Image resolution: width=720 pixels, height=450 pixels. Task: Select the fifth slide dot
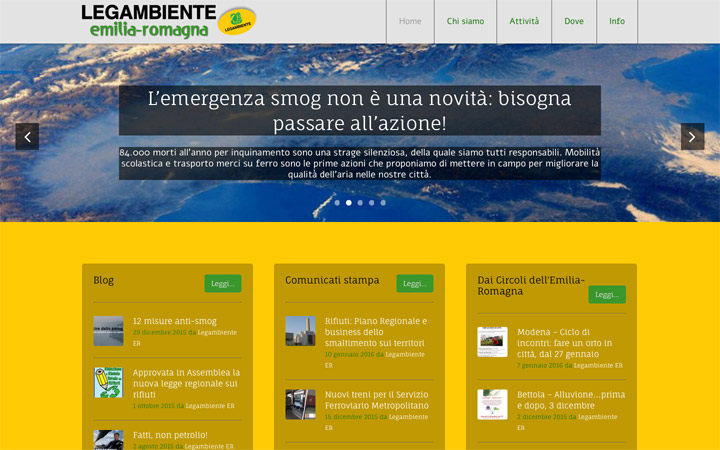click(x=383, y=202)
